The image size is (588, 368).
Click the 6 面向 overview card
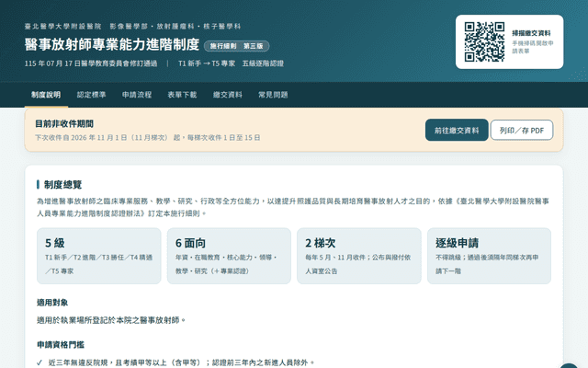(229, 256)
